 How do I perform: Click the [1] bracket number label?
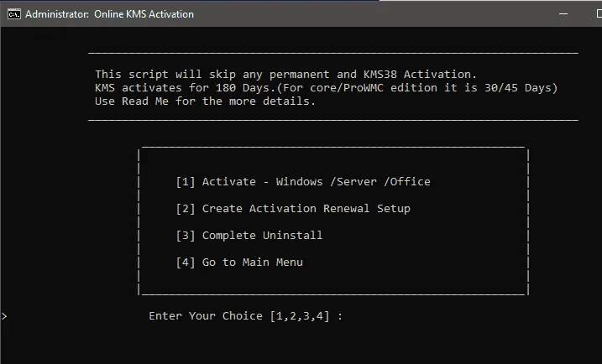(186, 181)
